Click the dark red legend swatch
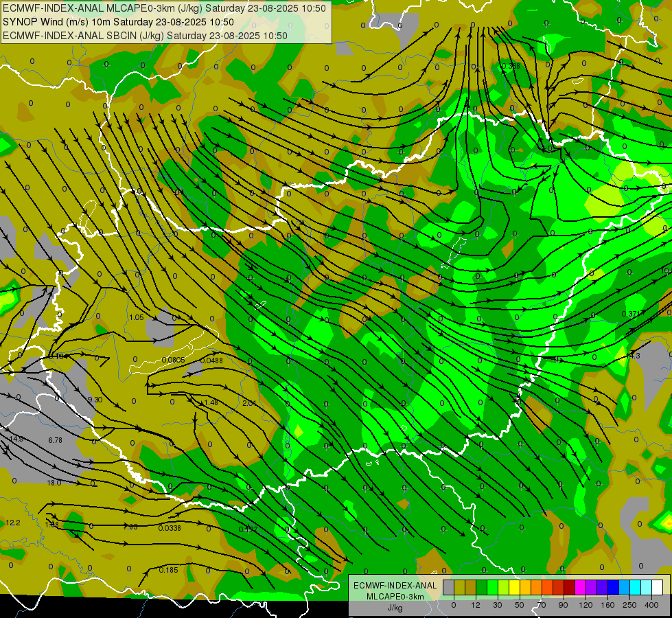672x618 pixels. tap(570, 587)
